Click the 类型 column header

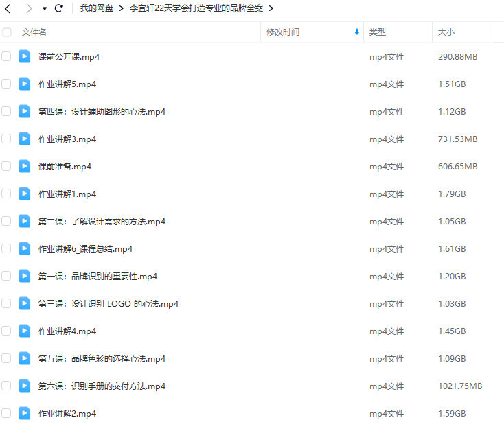point(377,32)
